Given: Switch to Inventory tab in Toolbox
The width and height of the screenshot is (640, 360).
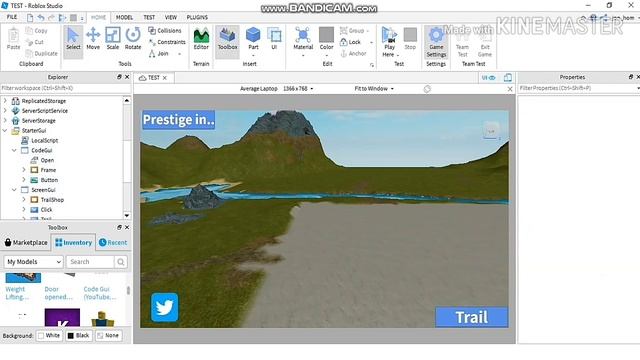Looking at the screenshot, I should coord(73,242).
